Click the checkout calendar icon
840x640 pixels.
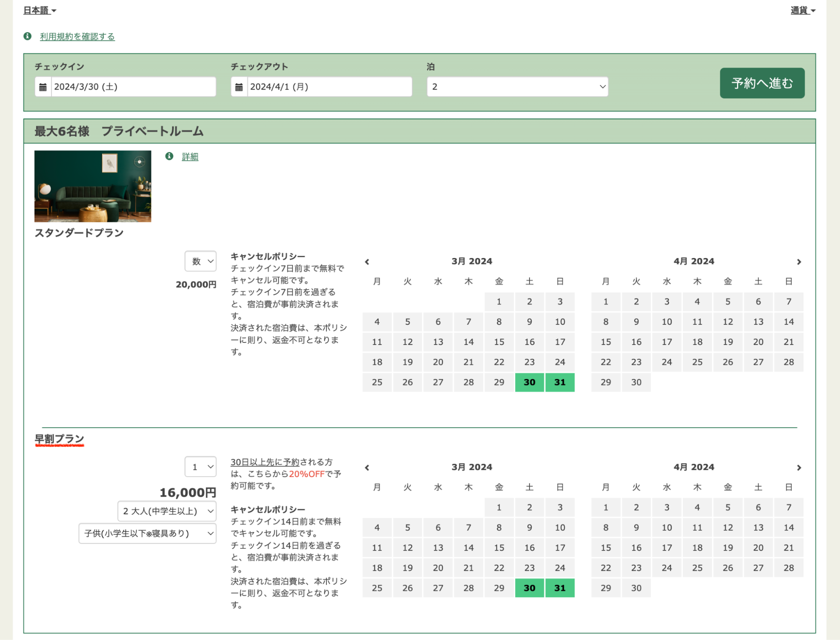pos(239,87)
